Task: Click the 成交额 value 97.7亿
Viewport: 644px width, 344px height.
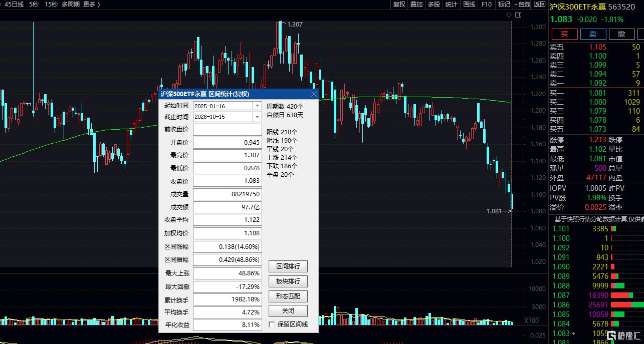Action: (x=228, y=207)
